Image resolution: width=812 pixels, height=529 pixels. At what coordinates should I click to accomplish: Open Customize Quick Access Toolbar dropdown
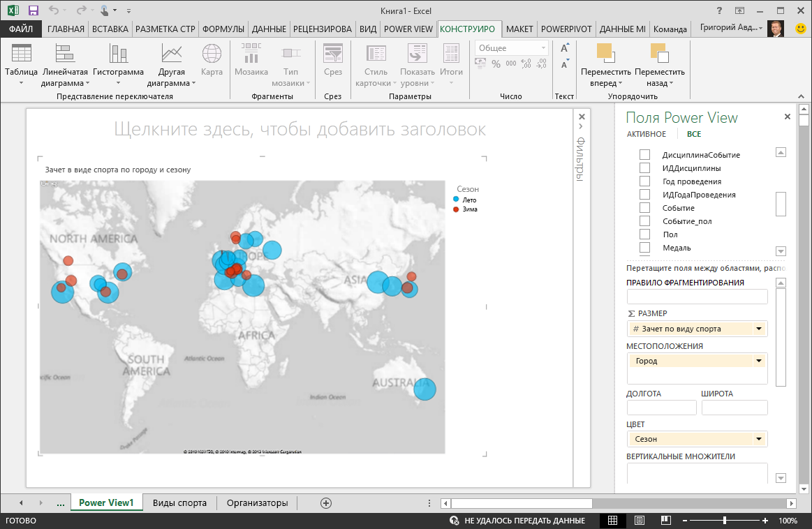(128, 11)
